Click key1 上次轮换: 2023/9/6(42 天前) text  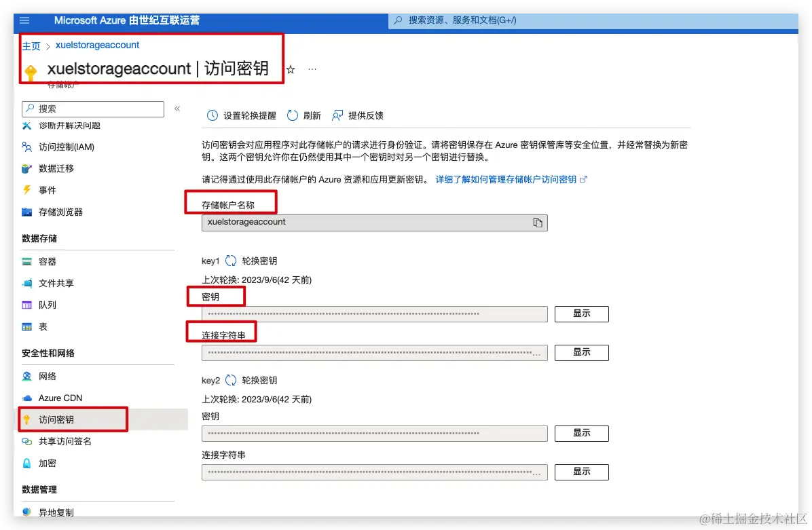[x=257, y=280]
